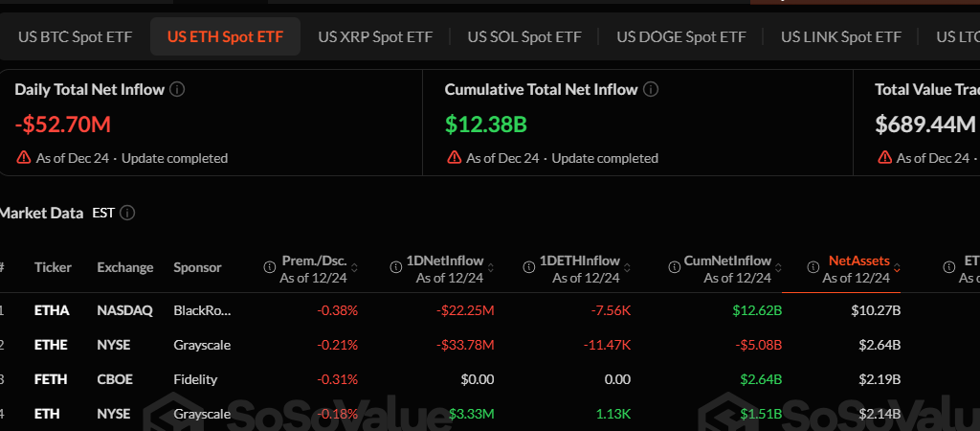The height and width of the screenshot is (431, 980).
Task: Click info icon beside Cumulative Total Net Inflow
Action: [x=651, y=89]
